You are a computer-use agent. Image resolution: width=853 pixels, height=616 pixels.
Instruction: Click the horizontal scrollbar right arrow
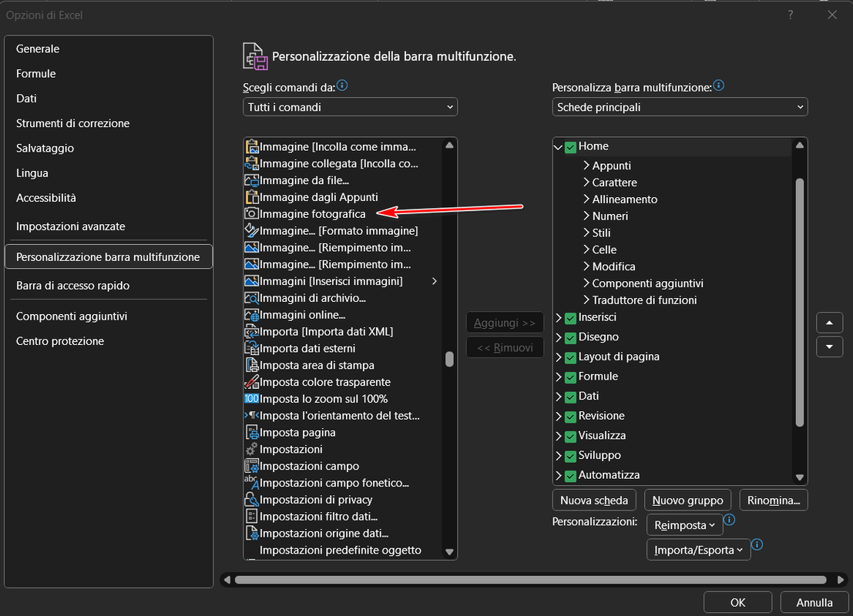[841, 580]
